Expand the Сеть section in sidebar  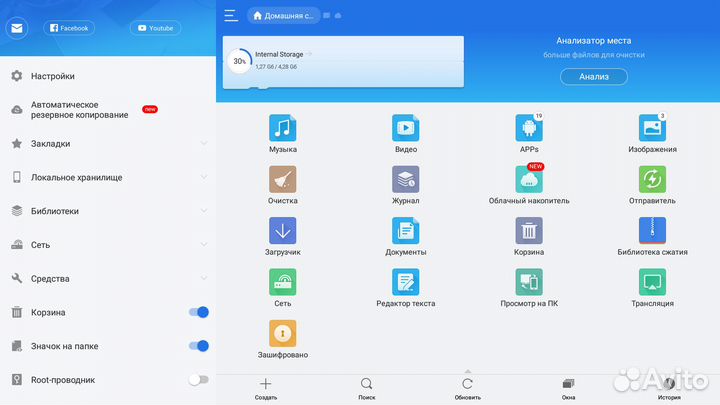tap(204, 245)
